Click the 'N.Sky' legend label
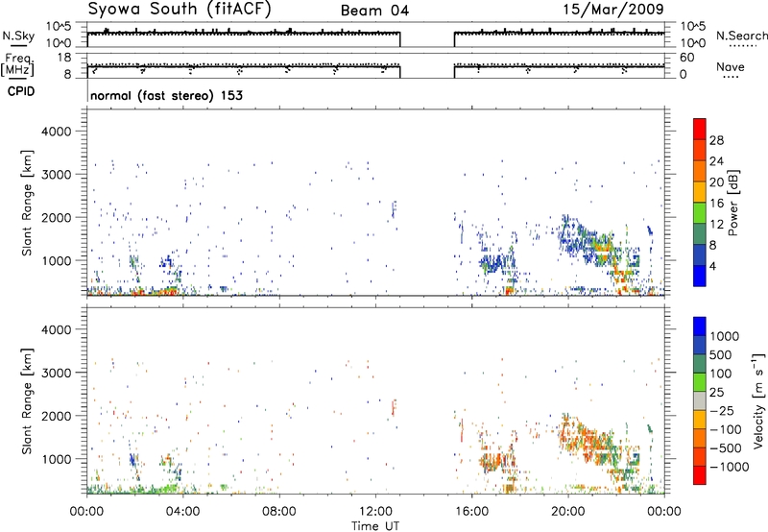Image resolution: width=768 pixels, height=532 pixels. point(18,36)
